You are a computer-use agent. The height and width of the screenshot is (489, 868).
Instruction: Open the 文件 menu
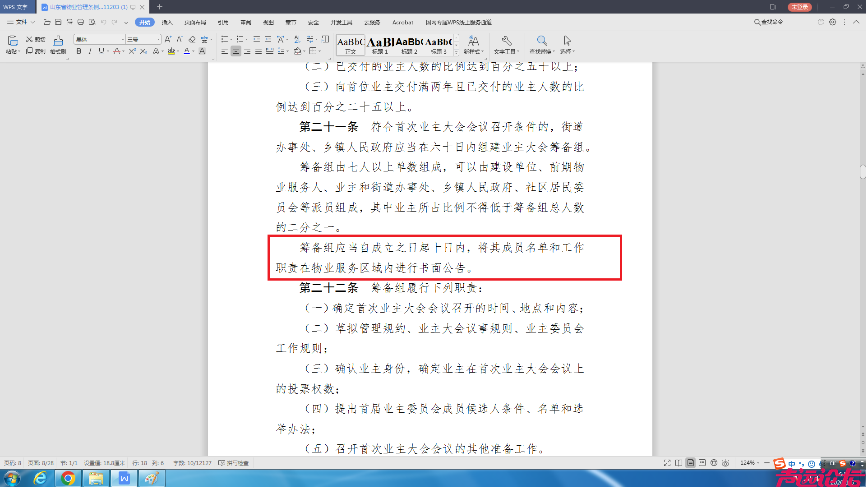20,22
